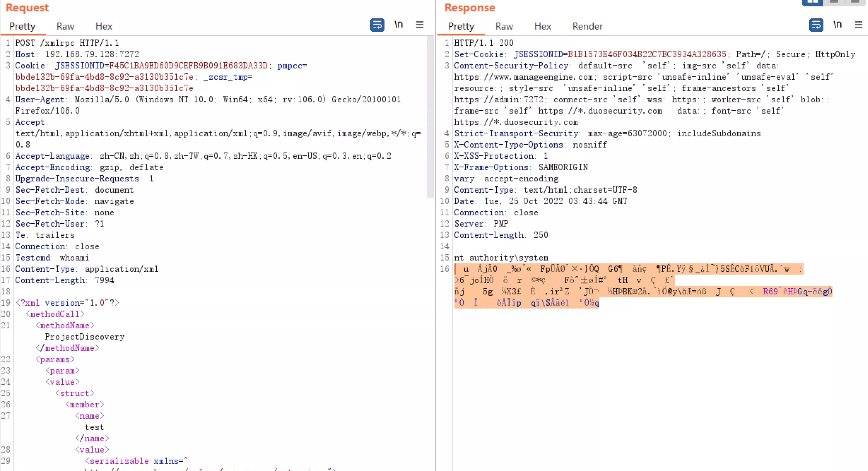
Task: Click the <params> tag
Action: click(55, 359)
